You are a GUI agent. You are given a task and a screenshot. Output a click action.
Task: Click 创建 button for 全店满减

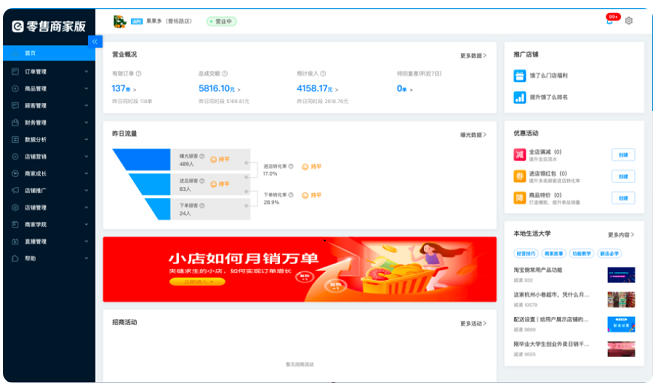click(623, 155)
